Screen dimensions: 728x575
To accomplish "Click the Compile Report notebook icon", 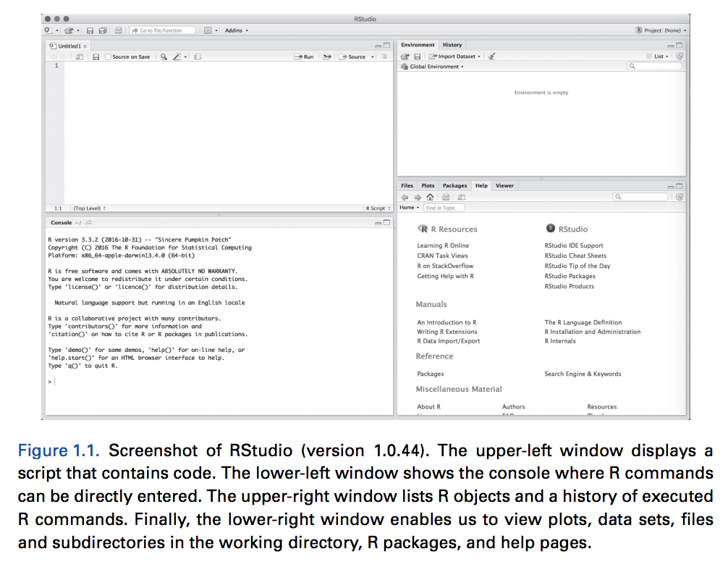I will pos(198,56).
